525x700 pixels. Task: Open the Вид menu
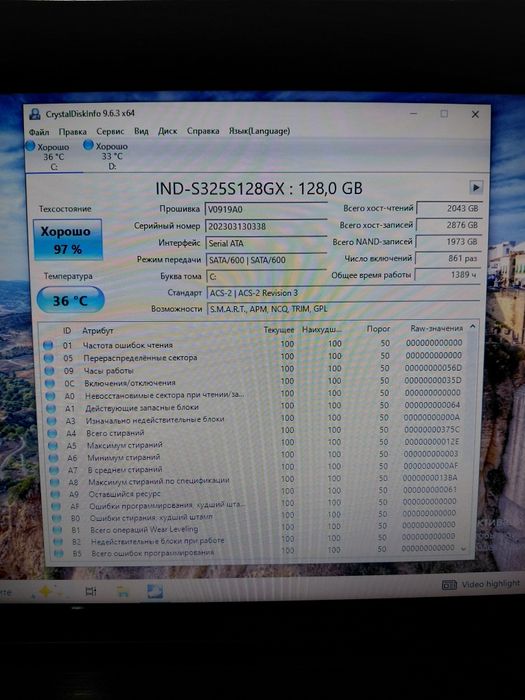(x=141, y=131)
